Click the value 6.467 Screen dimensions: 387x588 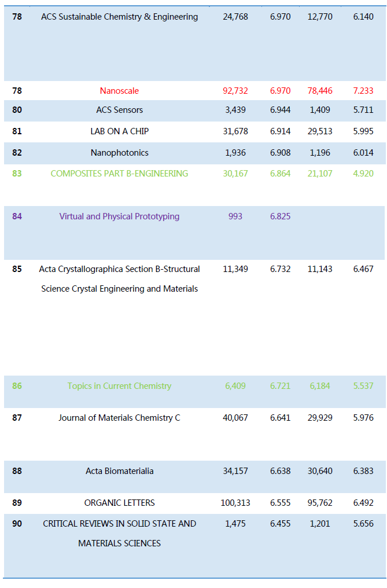363,269
